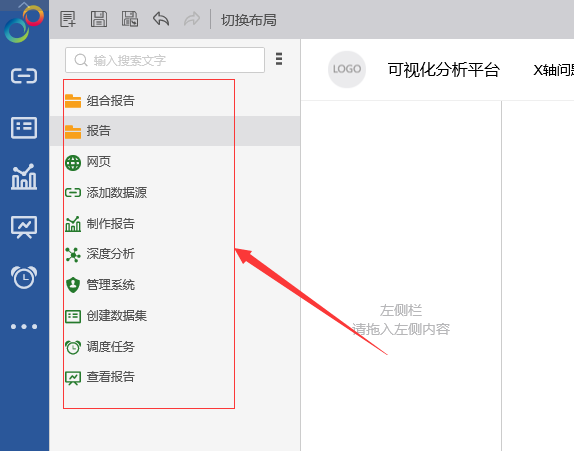Viewport: 574px width, 451px height.
Task: Click the redo arrow icon
Action: (192, 19)
